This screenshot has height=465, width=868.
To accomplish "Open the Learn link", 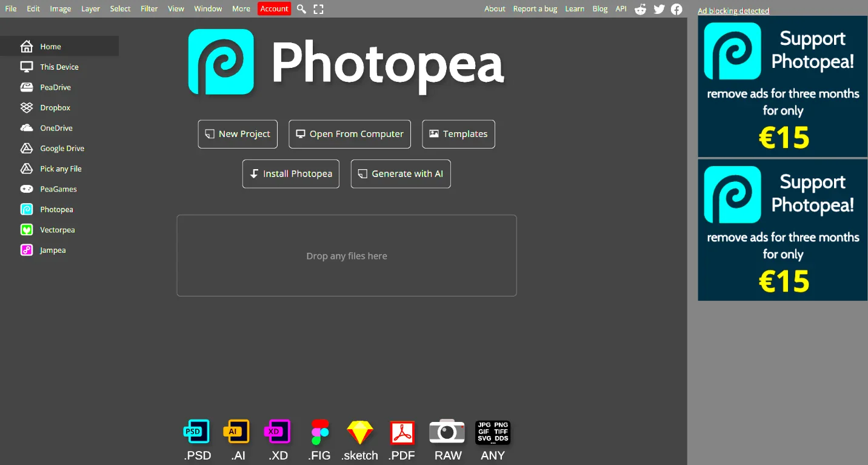I will (575, 9).
